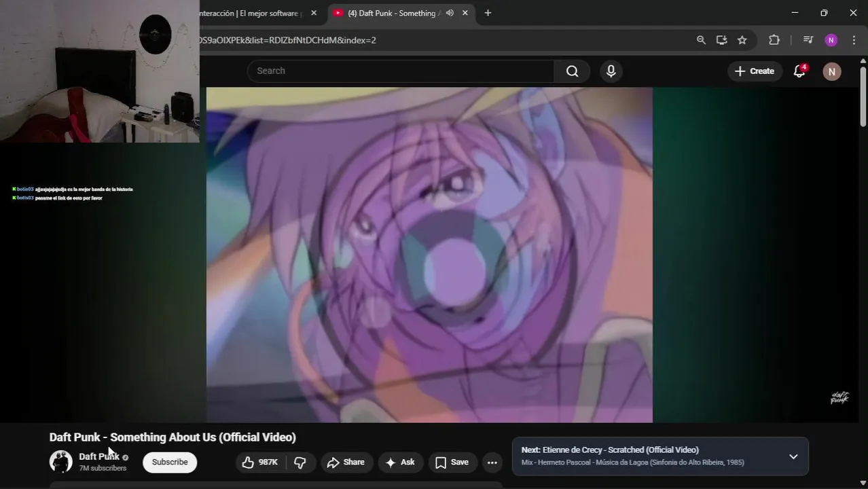Open the notifications bell
Screen dimensions: 868x489
[x=799, y=71]
